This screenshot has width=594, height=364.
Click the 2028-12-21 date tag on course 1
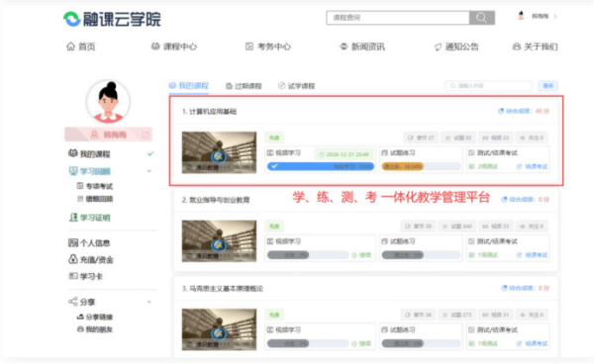[344, 154]
